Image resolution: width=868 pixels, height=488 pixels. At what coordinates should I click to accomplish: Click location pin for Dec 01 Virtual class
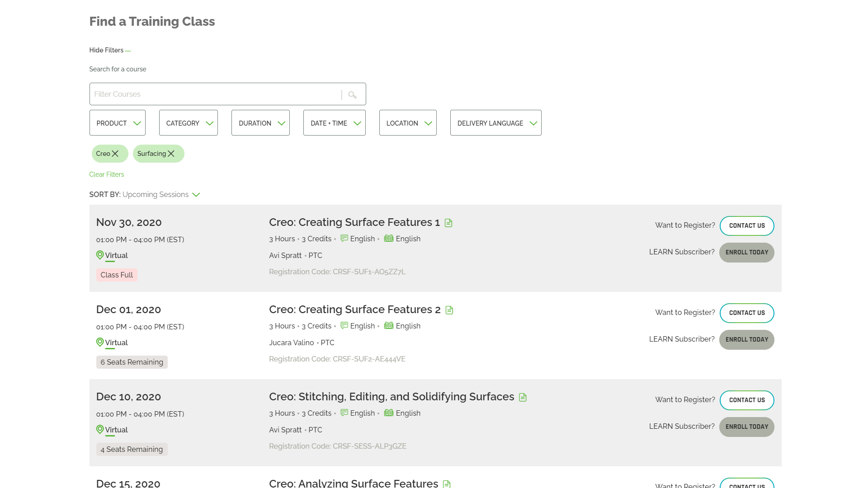pos(100,342)
